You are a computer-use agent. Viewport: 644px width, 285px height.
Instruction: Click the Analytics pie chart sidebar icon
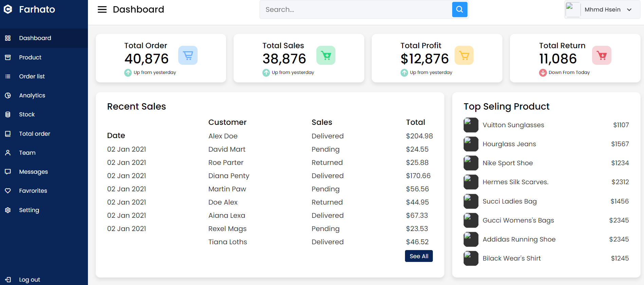coord(8,95)
